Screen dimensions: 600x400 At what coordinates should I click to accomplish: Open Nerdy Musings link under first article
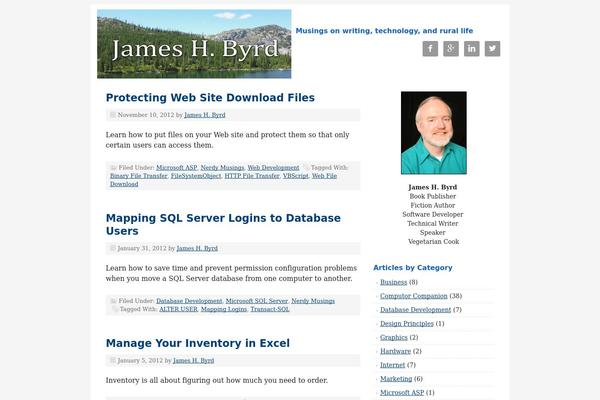pos(222,168)
